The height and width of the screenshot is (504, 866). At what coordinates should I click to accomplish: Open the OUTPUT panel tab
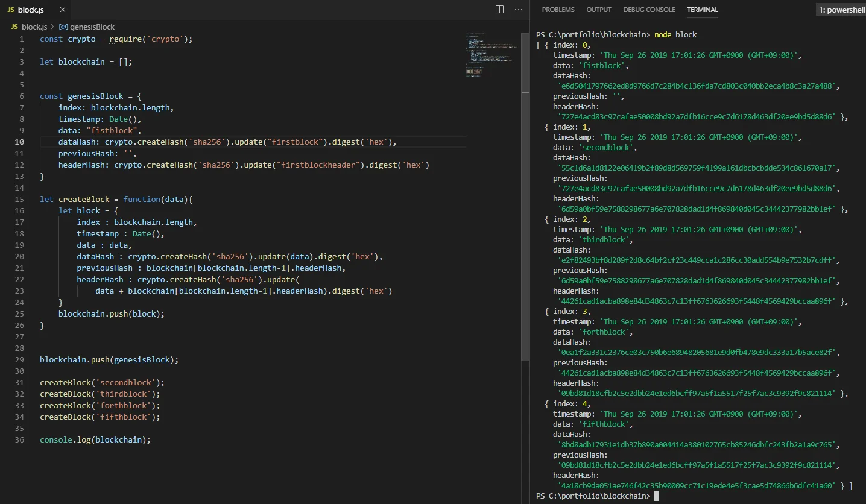[599, 10]
